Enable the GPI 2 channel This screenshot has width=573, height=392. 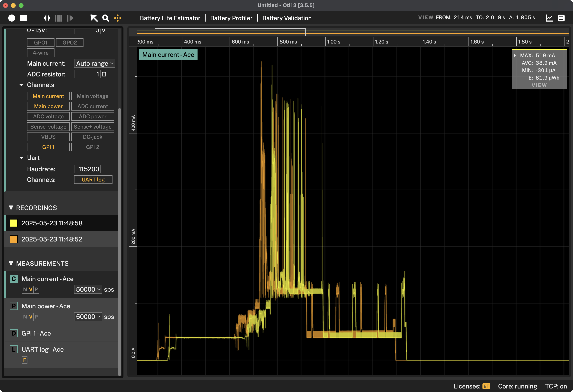click(x=93, y=147)
